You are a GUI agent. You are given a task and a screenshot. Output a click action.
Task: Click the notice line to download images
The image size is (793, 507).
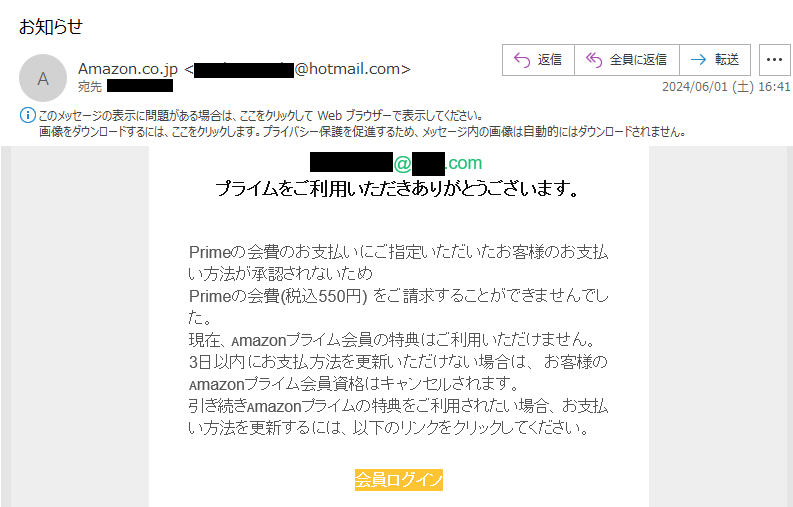click(x=363, y=132)
